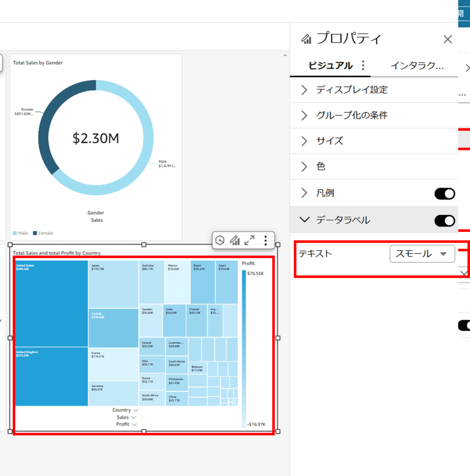
Task: Click the scroll up arrow of canvas scrollbar
Action: (285, 55)
